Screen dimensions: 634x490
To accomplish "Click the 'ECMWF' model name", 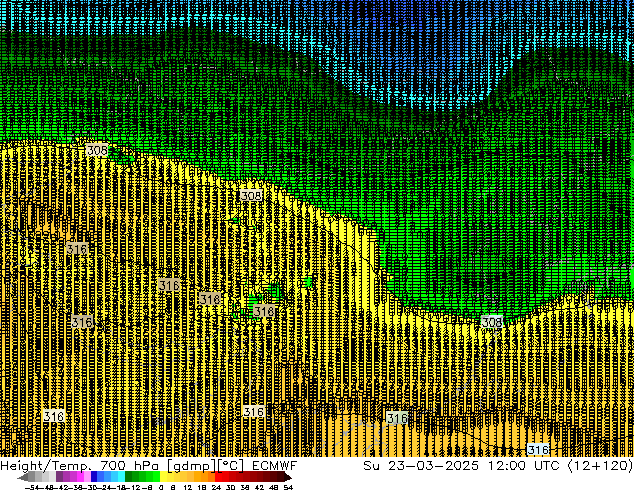I will point(275,466).
